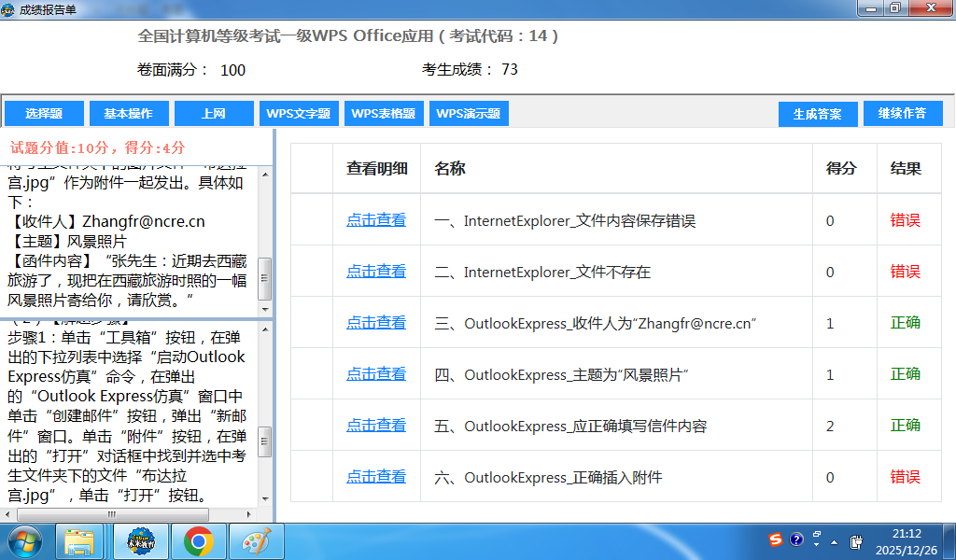Switch to the WPS表格题 tab

coord(384,113)
